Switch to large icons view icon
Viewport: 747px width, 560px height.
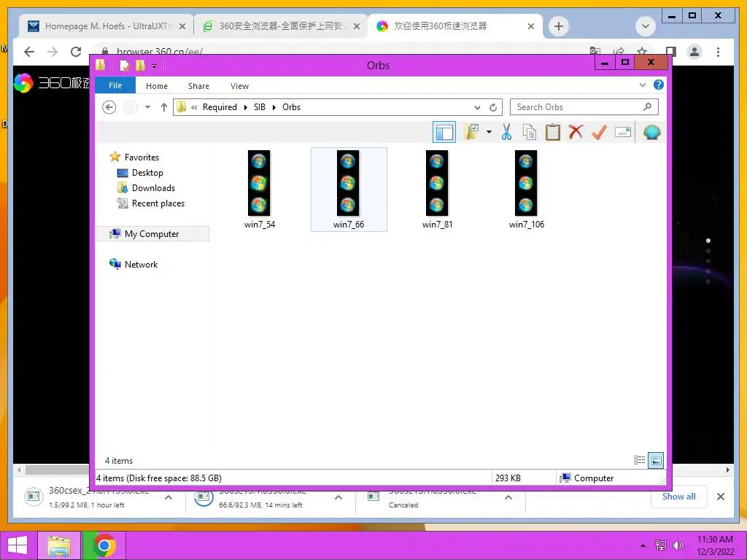656,460
